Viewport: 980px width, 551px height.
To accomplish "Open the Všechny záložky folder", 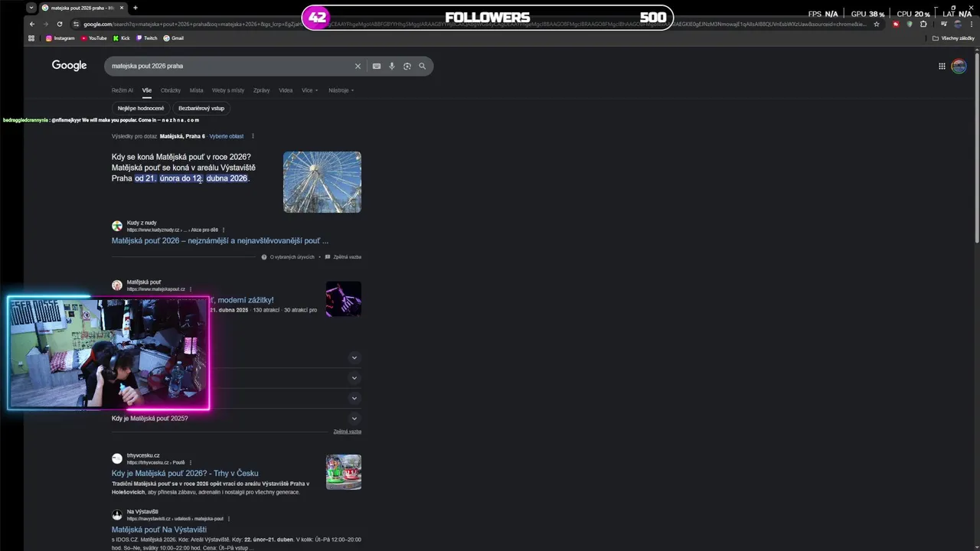I will click(x=953, y=38).
